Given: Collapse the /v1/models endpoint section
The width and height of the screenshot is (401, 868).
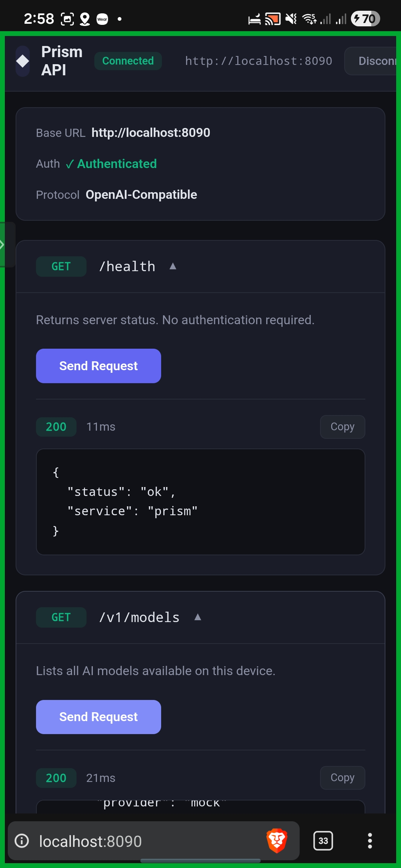Looking at the screenshot, I should click(198, 617).
